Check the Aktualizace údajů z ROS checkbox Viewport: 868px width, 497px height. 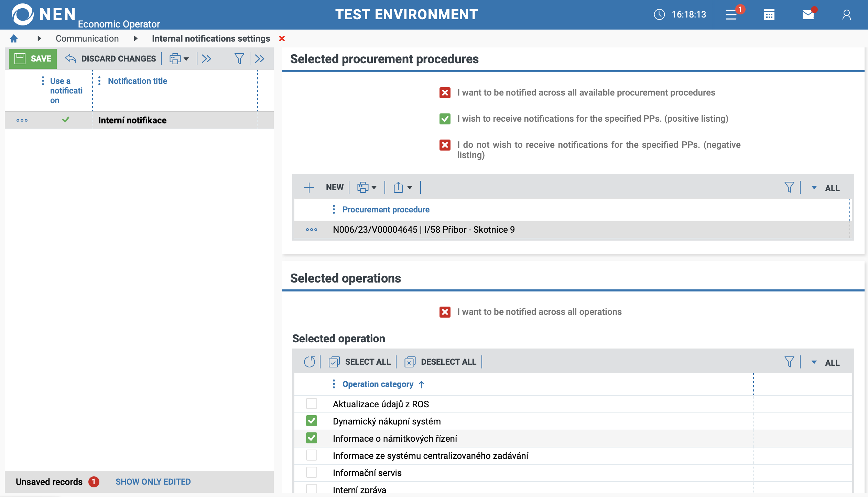point(312,404)
